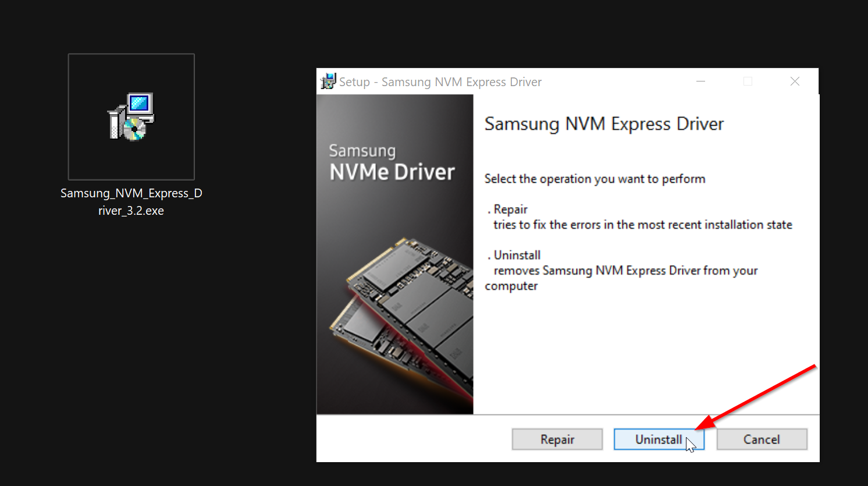868x486 pixels.
Task: Cancel the Samsung NVM Express setup
Action: 762,439
